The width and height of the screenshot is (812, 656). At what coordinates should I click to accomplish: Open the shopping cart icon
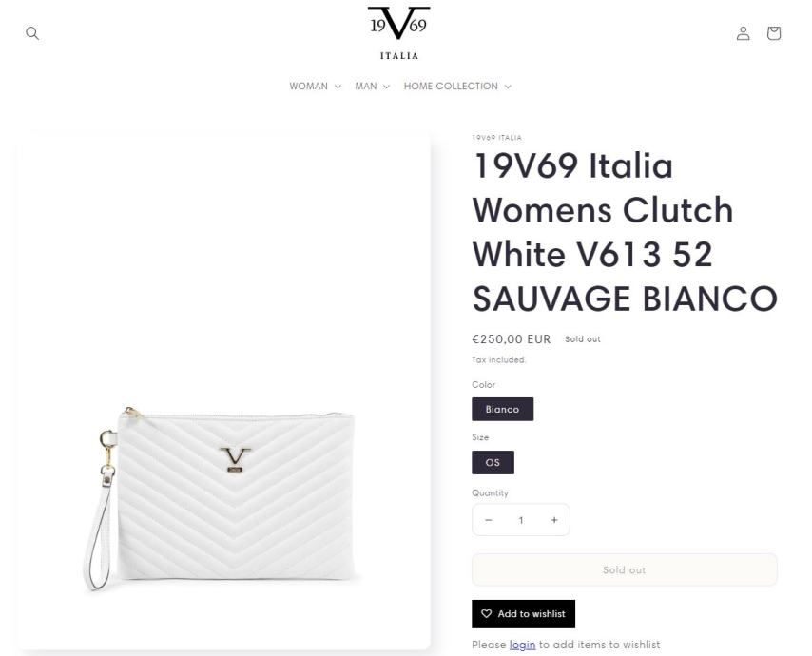tap(774, 33)
